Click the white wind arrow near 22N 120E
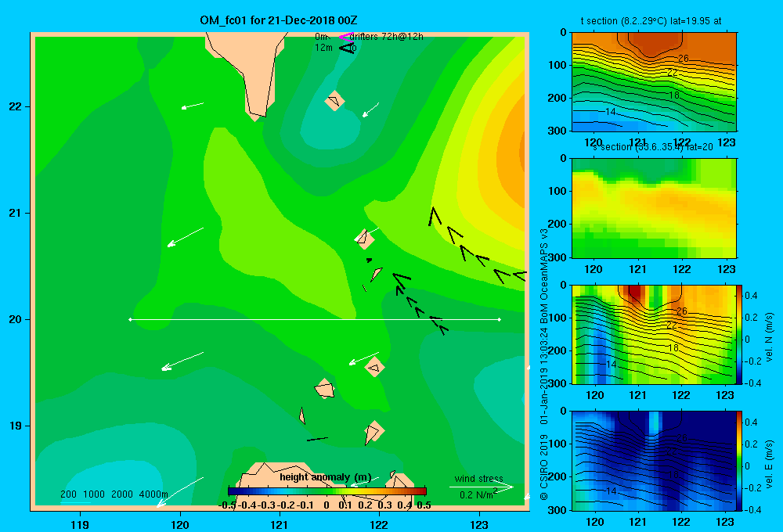Image resolution: width=783 pixels, height=532 pixels. [x=193, y=106]
